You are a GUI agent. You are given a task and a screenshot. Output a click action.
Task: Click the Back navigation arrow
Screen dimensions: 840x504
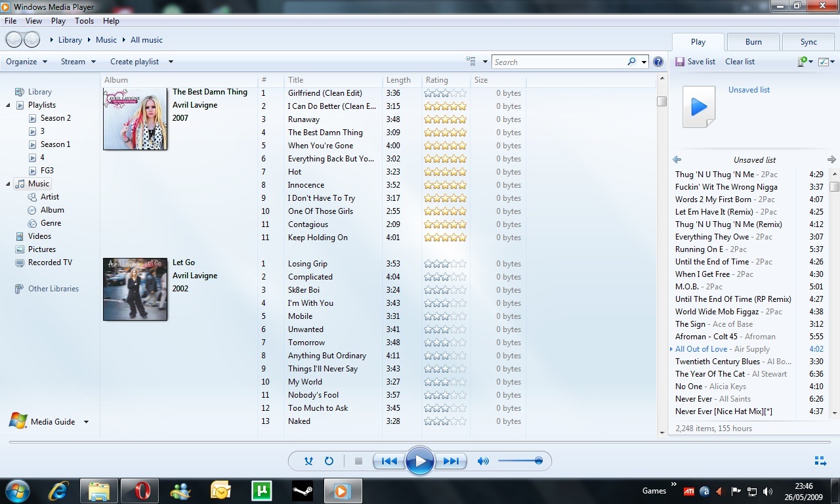pos(14,40)
